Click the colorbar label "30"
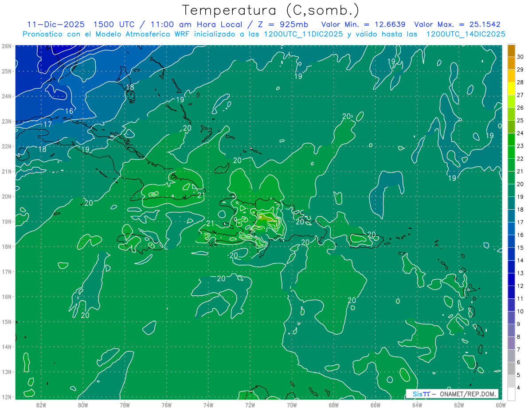532x411 pixels. tap(520, 57)
